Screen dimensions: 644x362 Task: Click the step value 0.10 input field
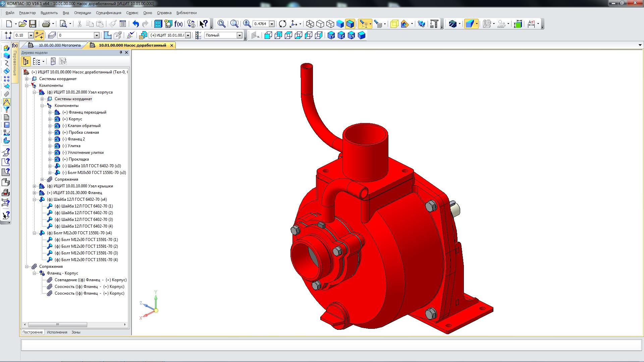click(21, 35)
